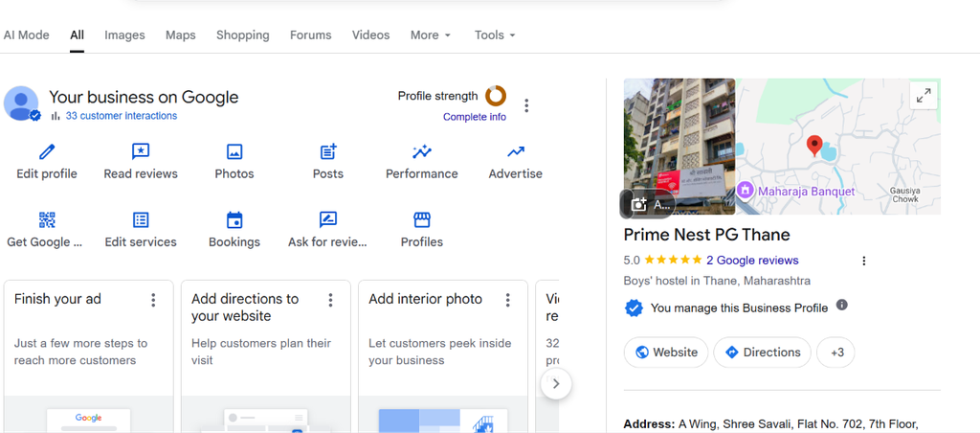
Task: Click the verified badge checkmark
Action: click(634, 308)
